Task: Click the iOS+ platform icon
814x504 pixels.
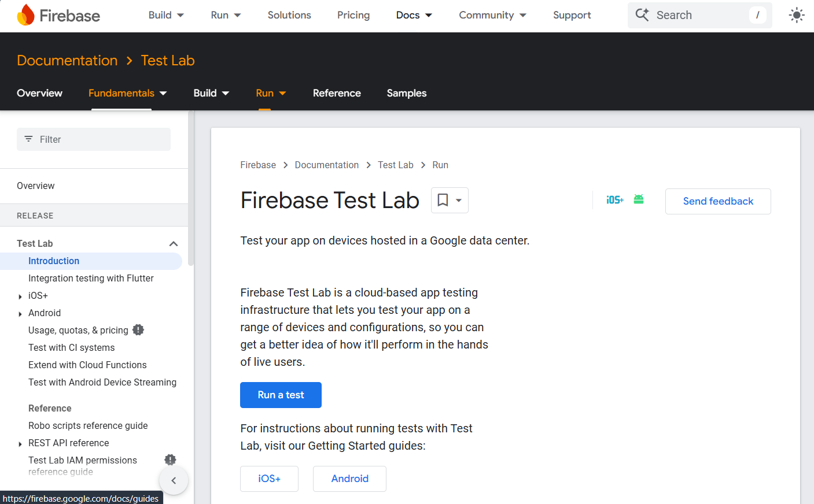Action: pyautogui.click(x=615, y=199)
